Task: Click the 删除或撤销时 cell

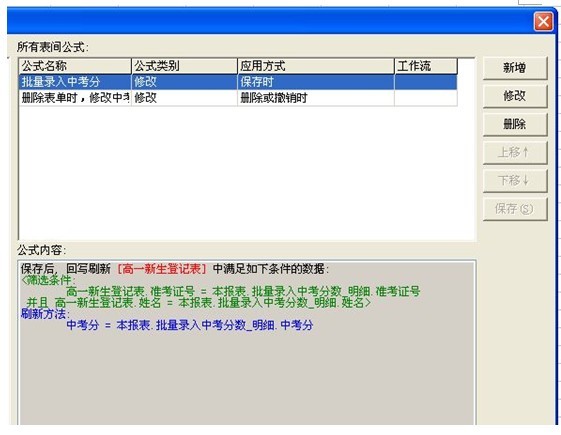Action: coord(316,98)
